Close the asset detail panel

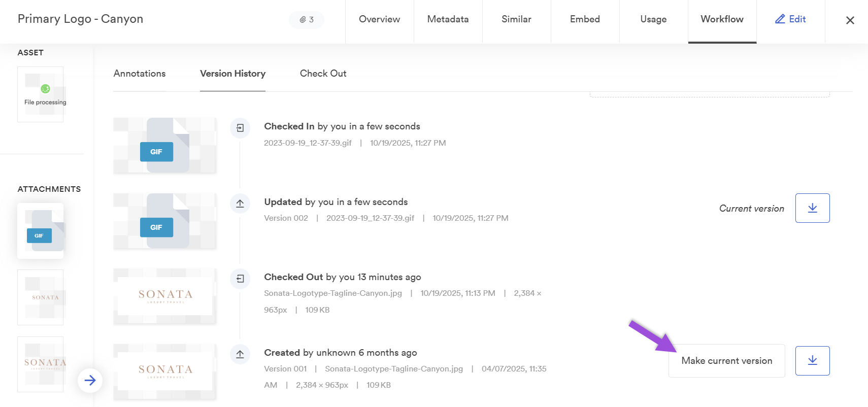(x=850, y=20)
